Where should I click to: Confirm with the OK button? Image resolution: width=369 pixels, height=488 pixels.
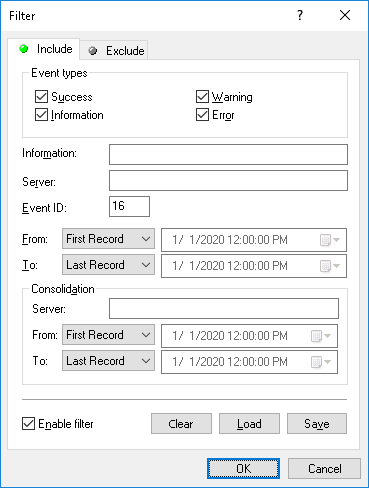click(x=243, y=468)
